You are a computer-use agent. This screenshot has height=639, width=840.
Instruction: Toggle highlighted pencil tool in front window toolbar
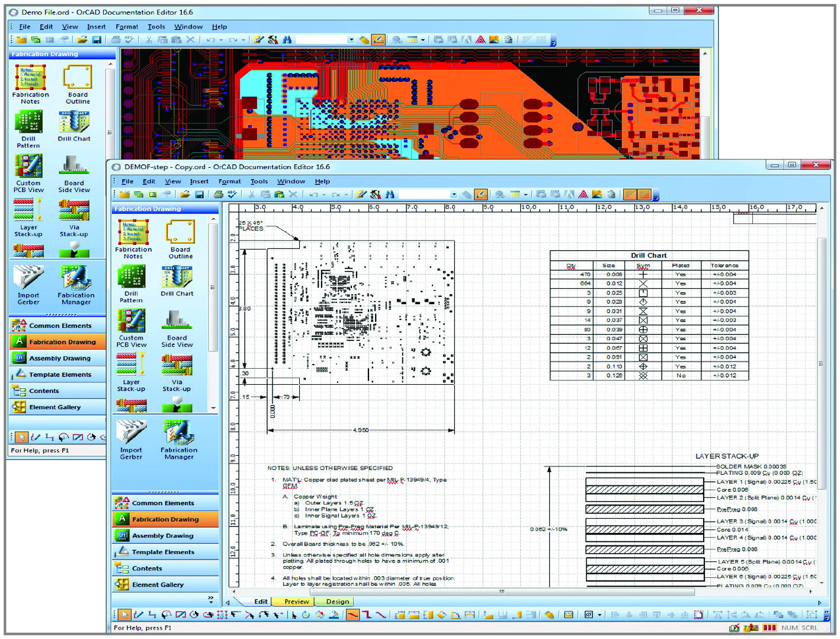coord(481,194)
